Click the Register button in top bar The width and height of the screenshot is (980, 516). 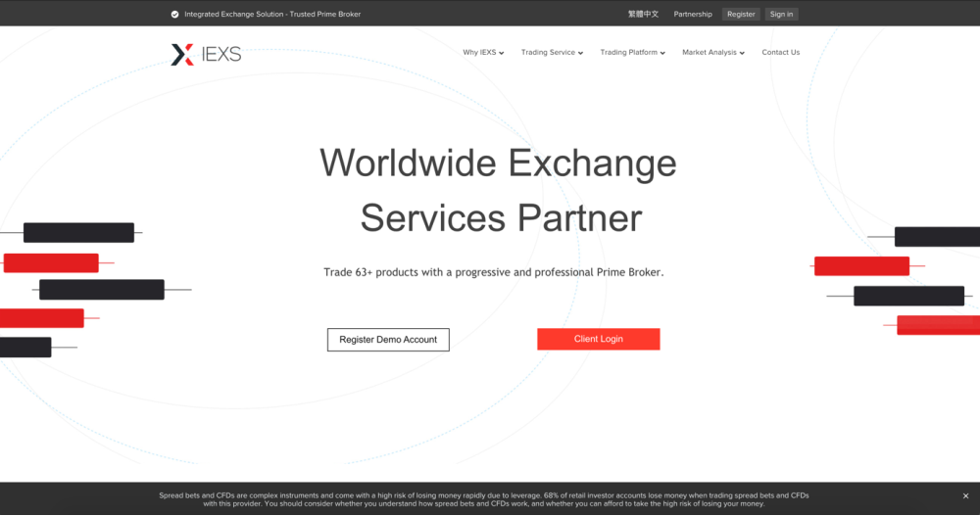tap(741, 15)
